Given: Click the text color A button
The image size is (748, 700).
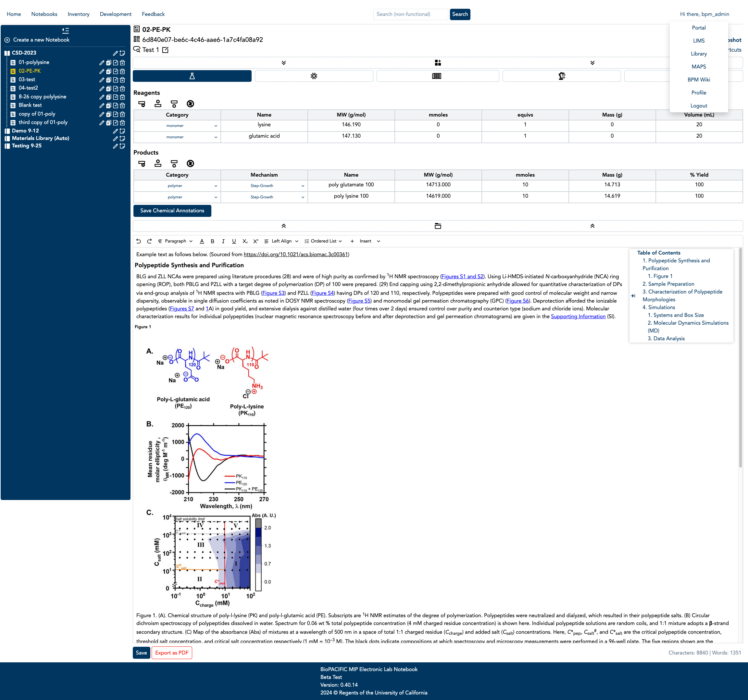Looking at the screenshot, I should coord(202,241).
